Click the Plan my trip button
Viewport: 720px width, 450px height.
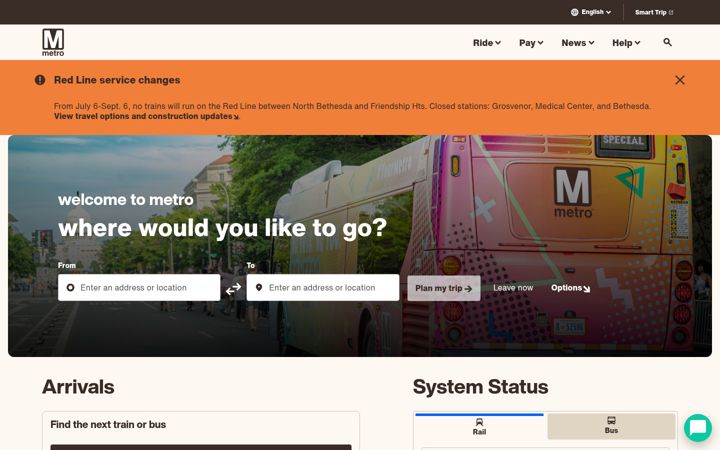pyautogui.click(x=444, y=288)
